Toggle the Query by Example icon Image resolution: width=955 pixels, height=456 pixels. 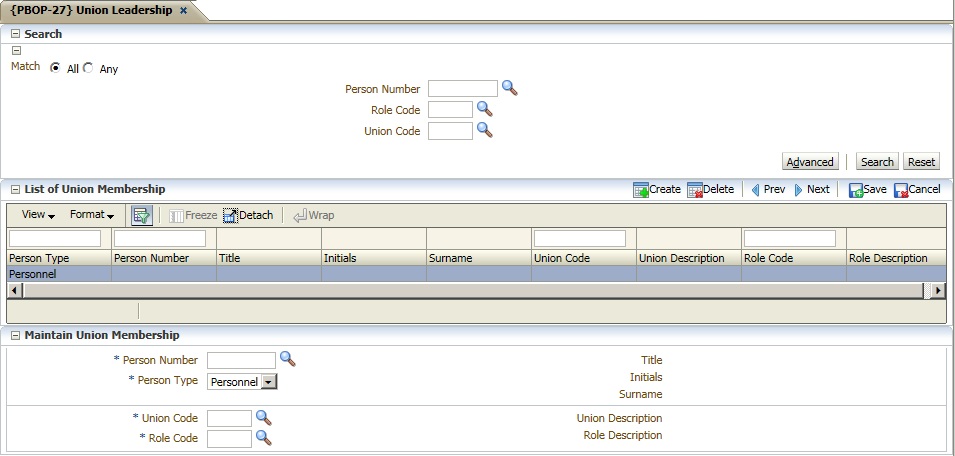pyautogui.click(x=141, y=215)
